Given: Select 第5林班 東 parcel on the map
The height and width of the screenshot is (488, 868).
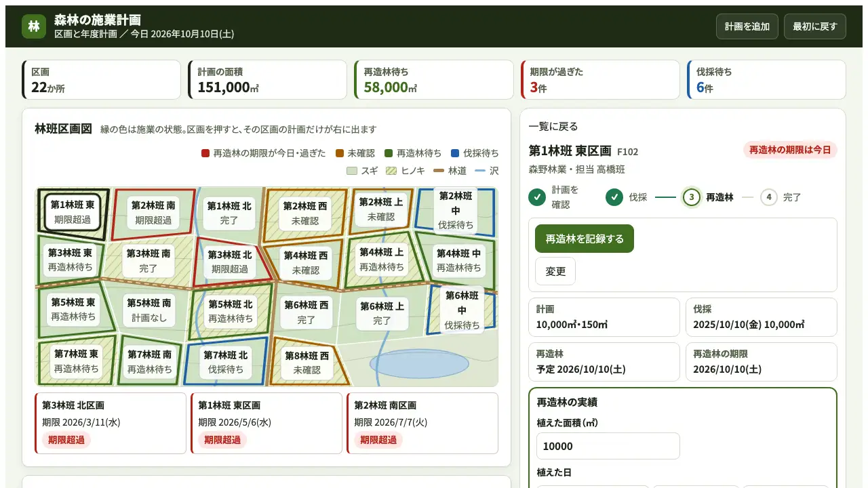Looking at the screenshot, I should point(74,309).
